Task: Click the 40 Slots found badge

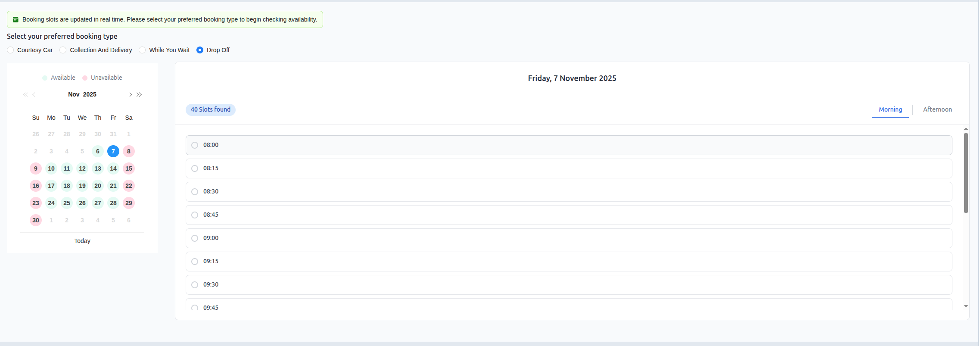Action: click(x=211, y=109)
